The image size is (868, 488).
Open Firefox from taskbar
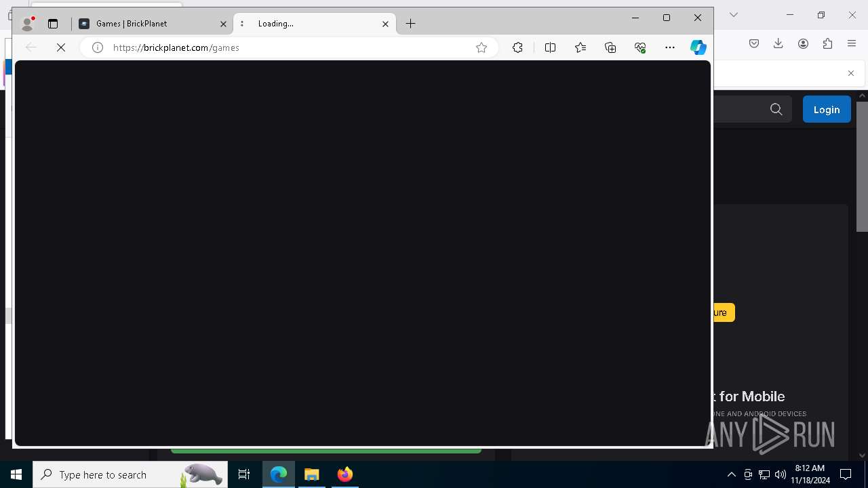click(345, 474)
